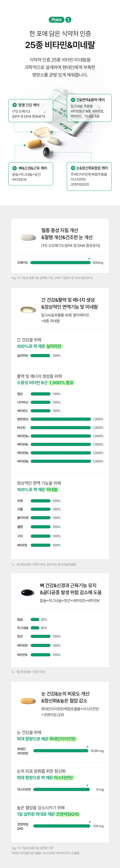Click the plus icon beside 간&면역&활력 케어

point(73,100)
